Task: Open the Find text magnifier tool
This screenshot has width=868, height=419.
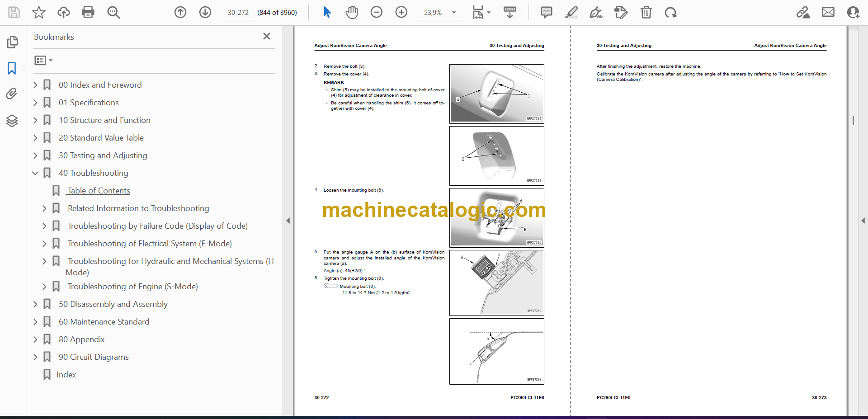Action: click(113, 12)
